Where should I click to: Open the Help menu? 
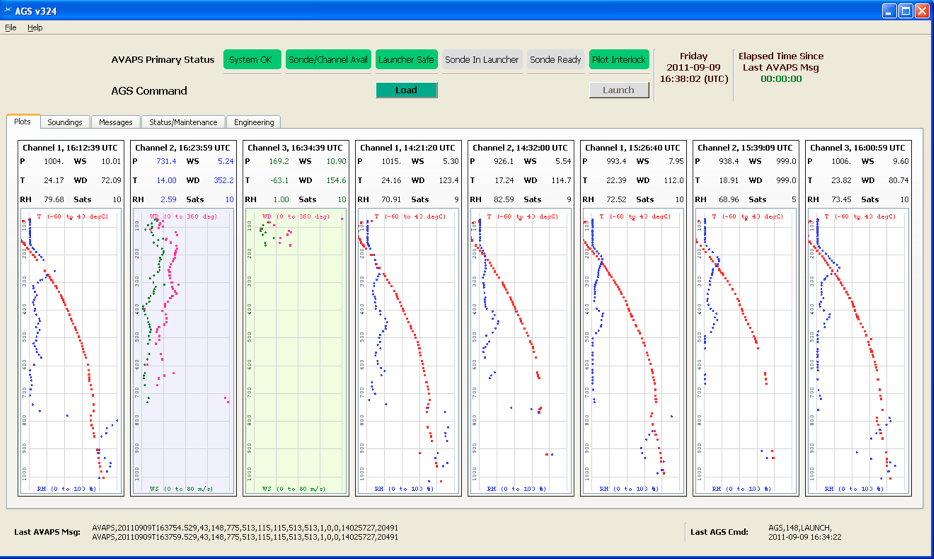tap(35, 28)
